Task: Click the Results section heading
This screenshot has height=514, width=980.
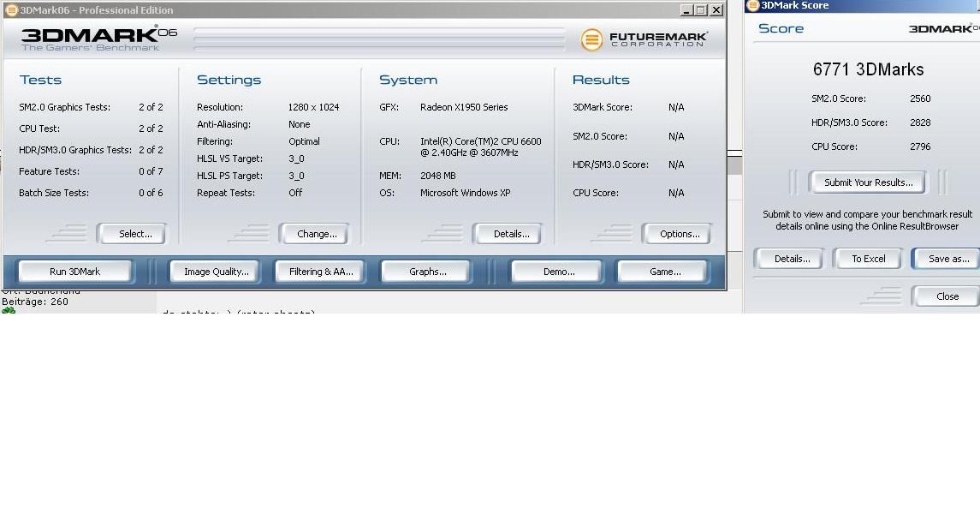Action: point(601,80)
